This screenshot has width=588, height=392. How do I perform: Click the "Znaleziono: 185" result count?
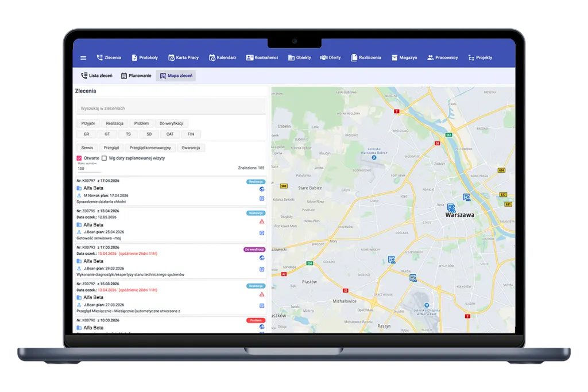coord(252,168)
